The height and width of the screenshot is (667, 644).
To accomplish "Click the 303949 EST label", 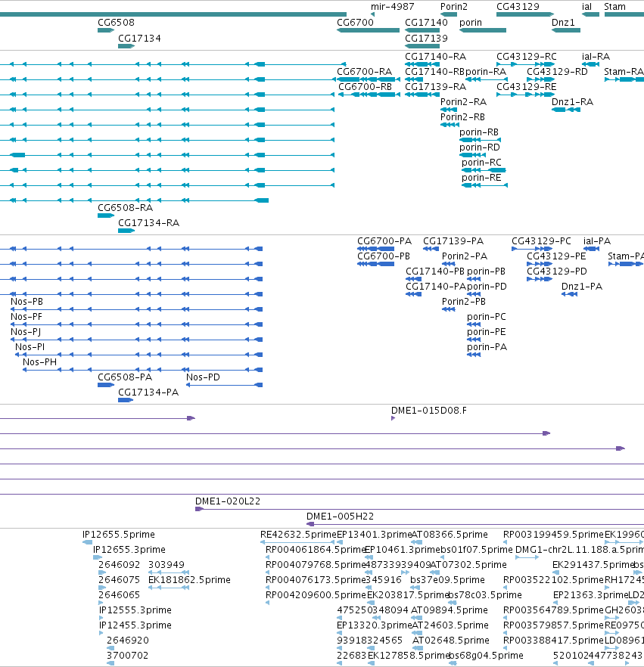I will [x=166, y=565].
